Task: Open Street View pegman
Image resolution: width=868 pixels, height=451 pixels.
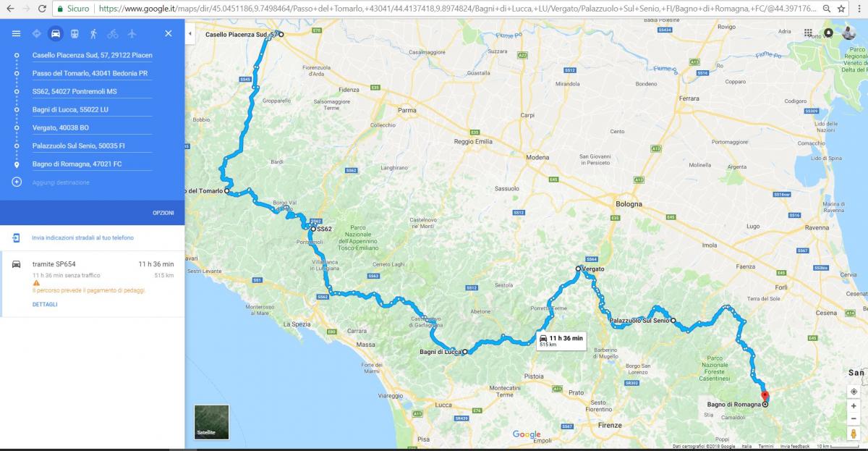Action: pyautogui.click(x=854, y=434)
